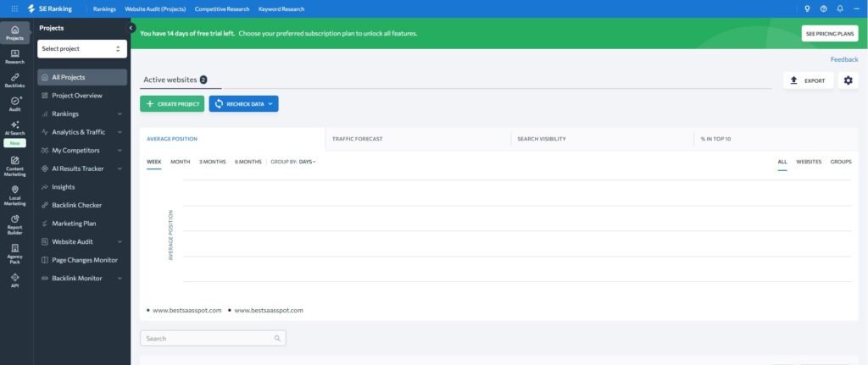Click the Audit icon in left rail
The image size is (868, 365).
(x=15, y=103)
